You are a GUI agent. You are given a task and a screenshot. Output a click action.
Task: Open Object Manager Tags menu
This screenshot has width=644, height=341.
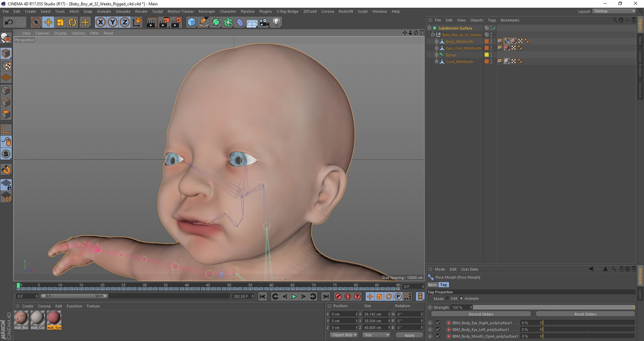coord(492,20)
